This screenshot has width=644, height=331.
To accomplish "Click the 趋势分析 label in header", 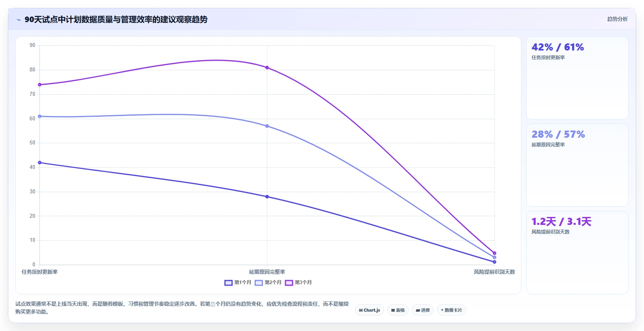I will click(x=617, y=19).
